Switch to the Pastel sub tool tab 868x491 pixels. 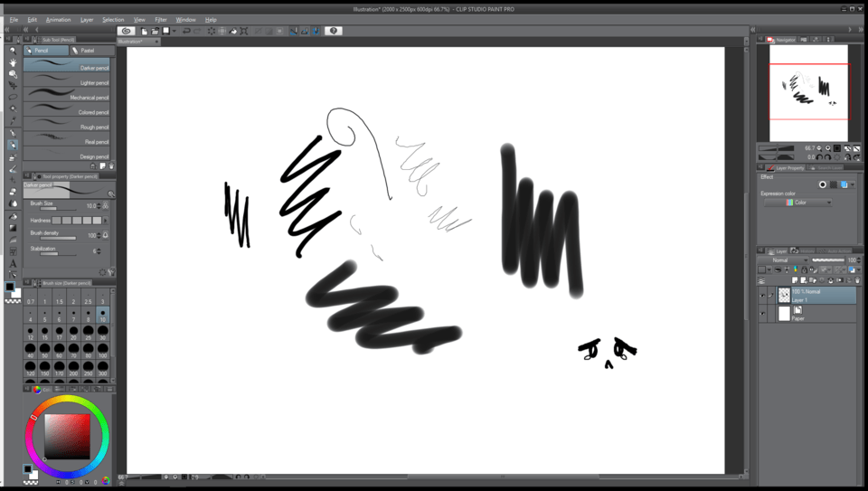[x=92, y=51]
